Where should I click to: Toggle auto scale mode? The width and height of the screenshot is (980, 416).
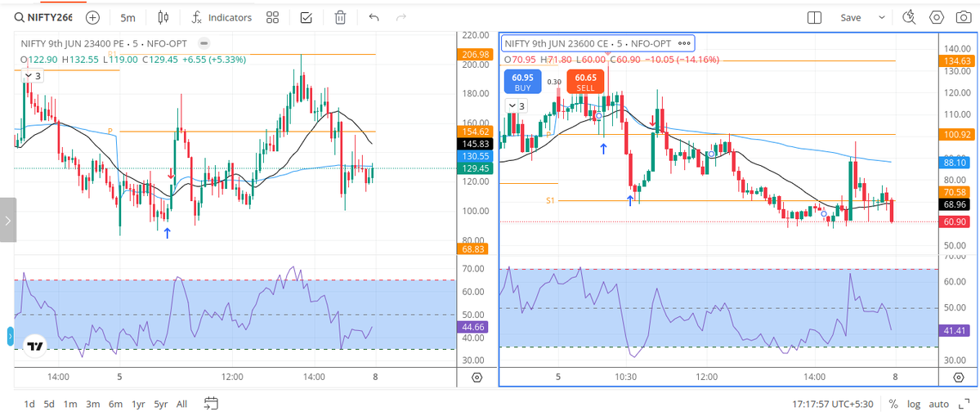point(939,404)
